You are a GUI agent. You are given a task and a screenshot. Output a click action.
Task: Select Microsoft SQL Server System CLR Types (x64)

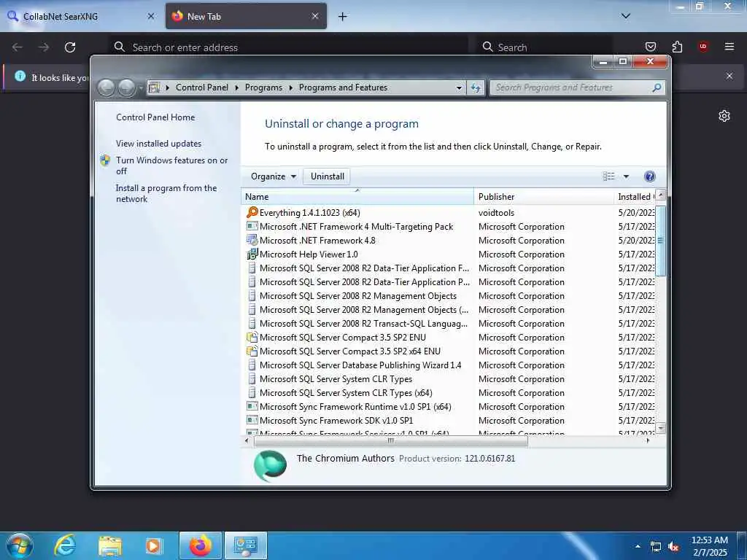tap(345, 393)
